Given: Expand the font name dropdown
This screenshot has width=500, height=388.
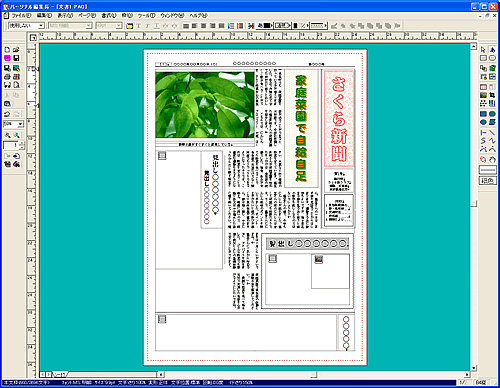Looking at the screenshot, I should pos(89,26).
